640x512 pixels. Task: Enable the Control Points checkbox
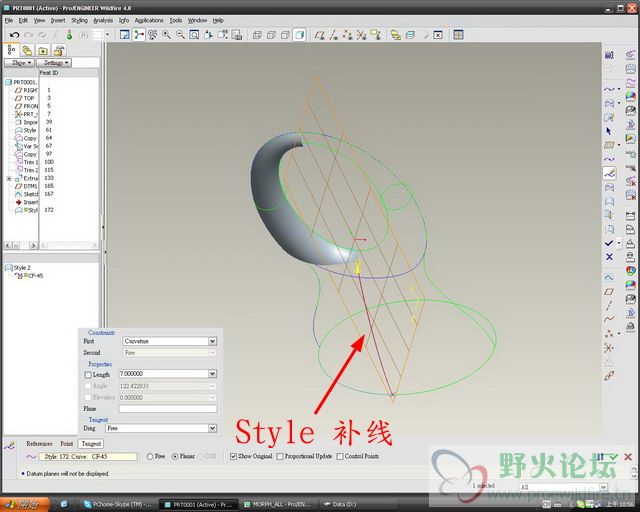340,456
